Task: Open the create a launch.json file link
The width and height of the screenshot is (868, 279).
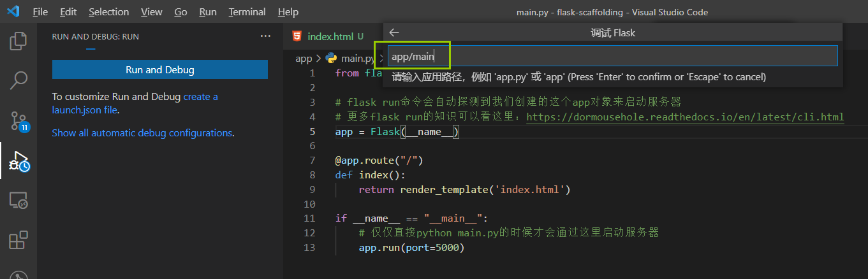Action: pyautogui.click(x=135, y=103)
